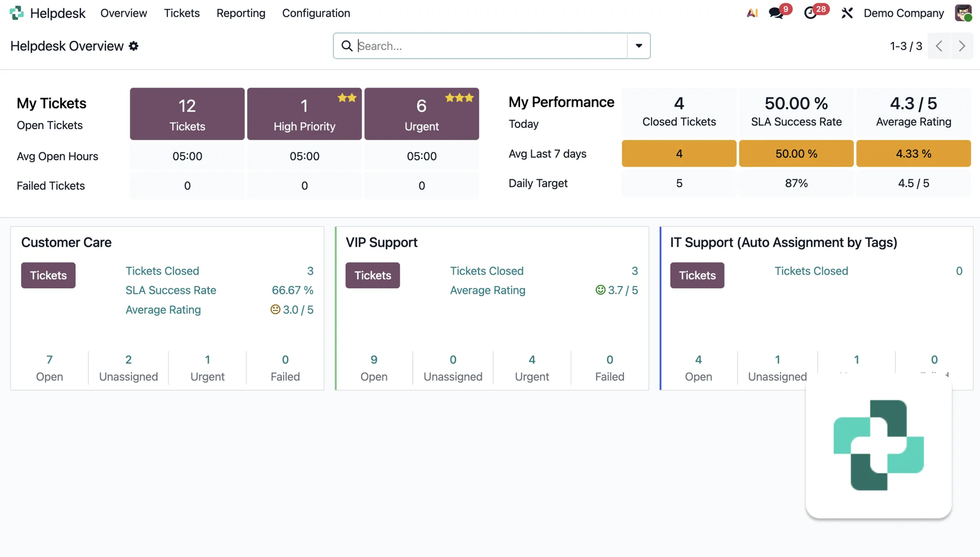Click the IT Support team title
Image resolution: width=980 pixels, height=557 pixels.
point(783,243)
